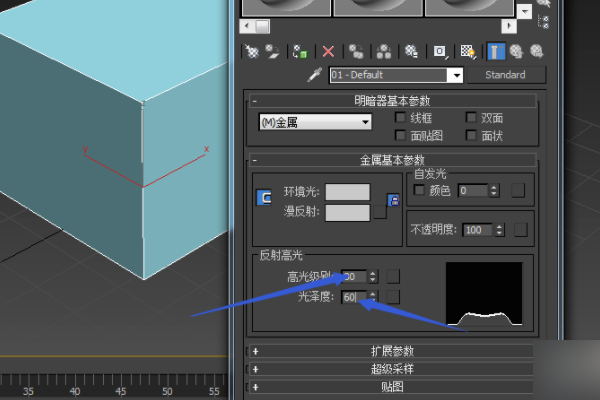This screenshot has width=600, height=400.
Task: Check the 自发光 颜色 checkbox
Action: (x=419, y=190)
